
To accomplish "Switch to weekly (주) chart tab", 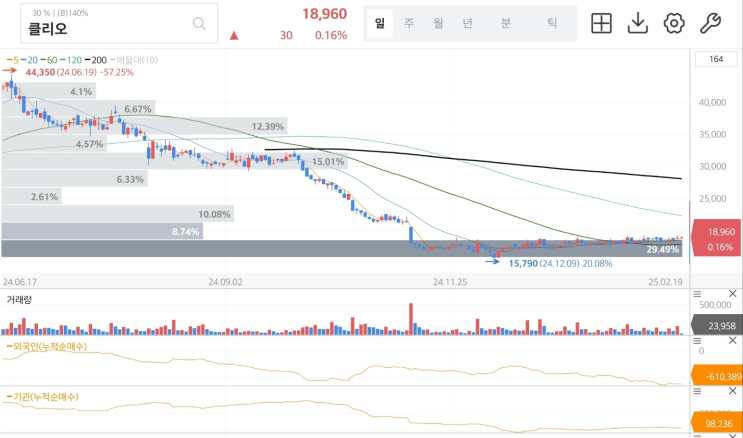I will tap(408, 23).
